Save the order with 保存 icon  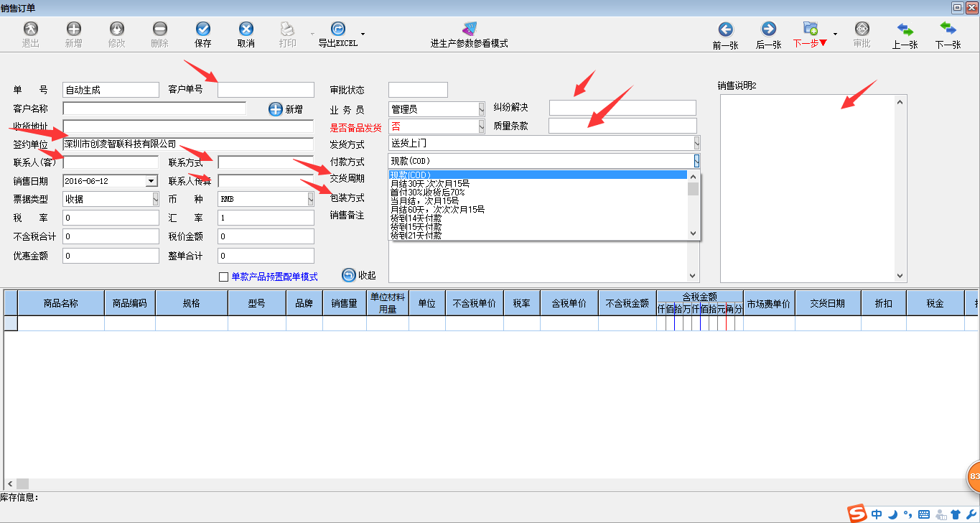[203, 29]
